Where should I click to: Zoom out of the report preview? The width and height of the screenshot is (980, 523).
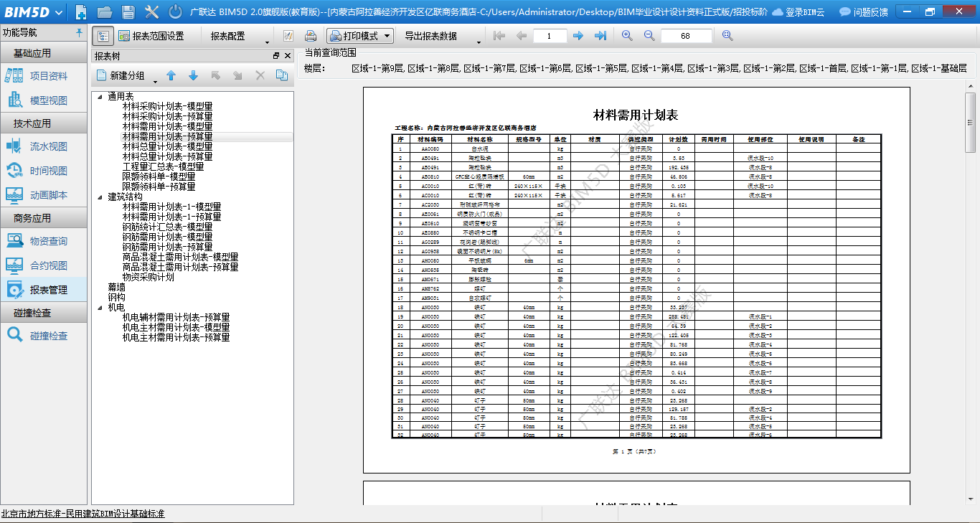[x=649, y=36]
